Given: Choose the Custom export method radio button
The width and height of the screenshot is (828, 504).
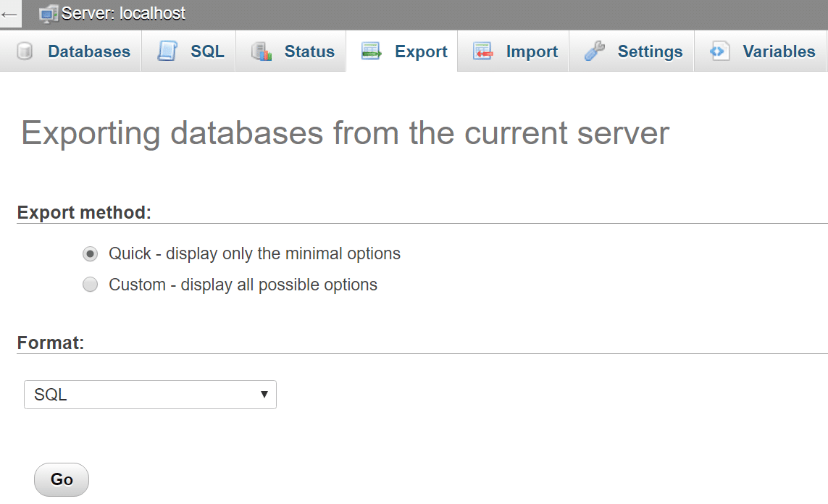Looking at the screenshot, I should click(90, 285).
